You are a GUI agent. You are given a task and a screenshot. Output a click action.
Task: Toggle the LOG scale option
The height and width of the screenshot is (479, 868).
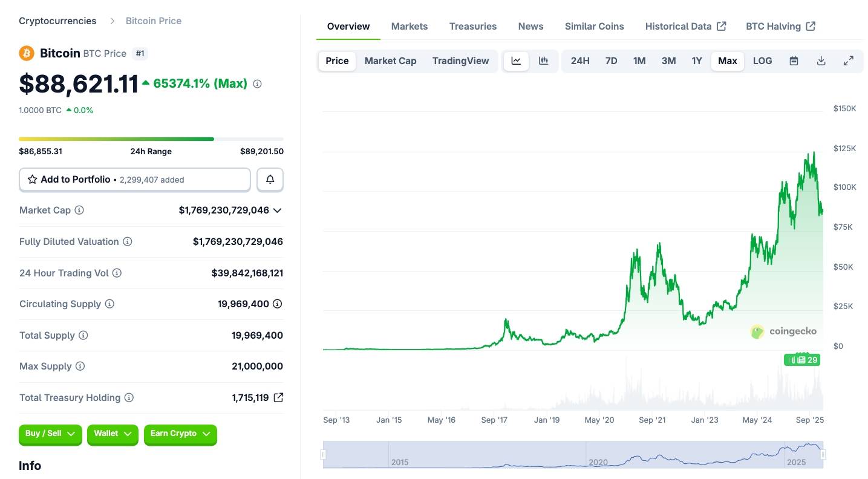762,60
